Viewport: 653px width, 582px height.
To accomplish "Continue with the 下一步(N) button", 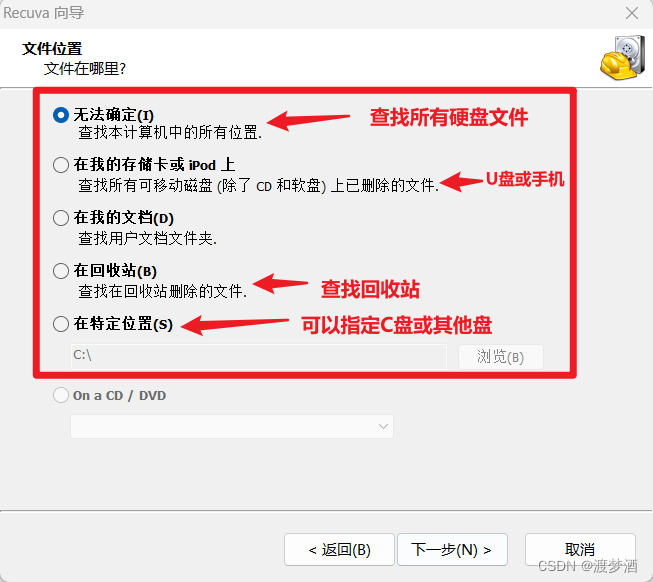I will point(452,550).
